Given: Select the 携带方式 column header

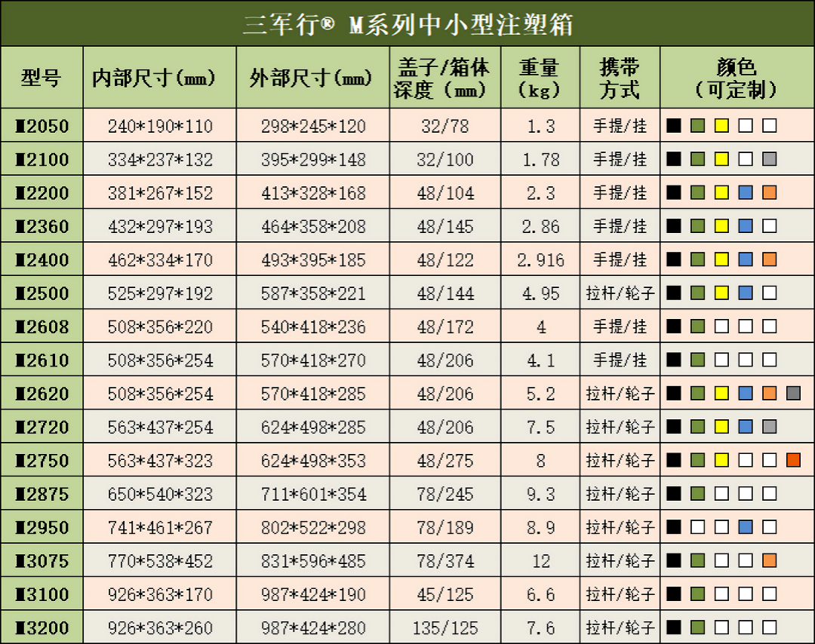Looking at the screenshot, I should [x=619, y=78].
